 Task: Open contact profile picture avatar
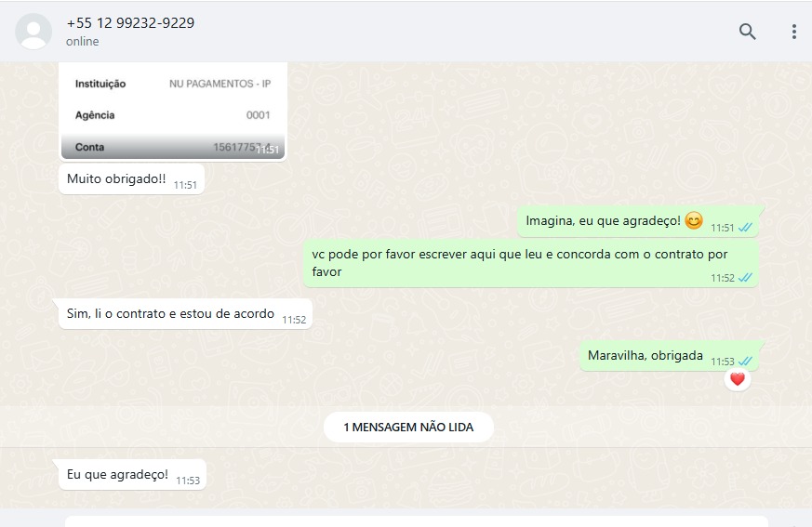tap(33, 32)
